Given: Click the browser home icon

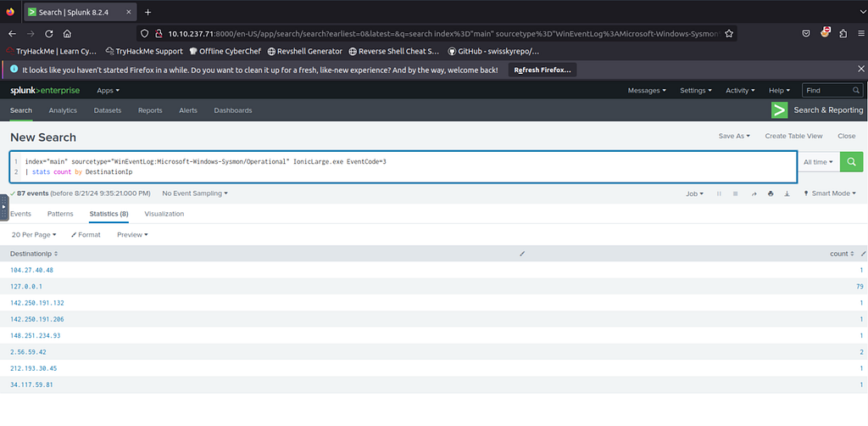Looking at the screenshot, I should 67,34.
